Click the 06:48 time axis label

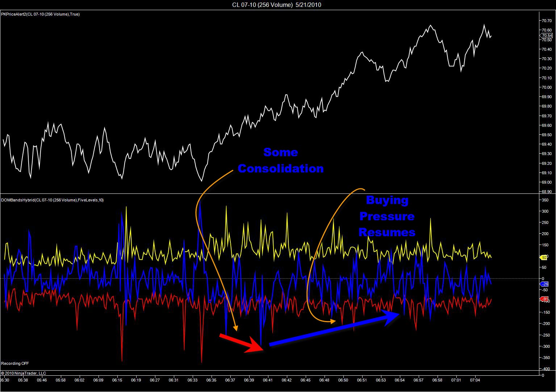325,380
